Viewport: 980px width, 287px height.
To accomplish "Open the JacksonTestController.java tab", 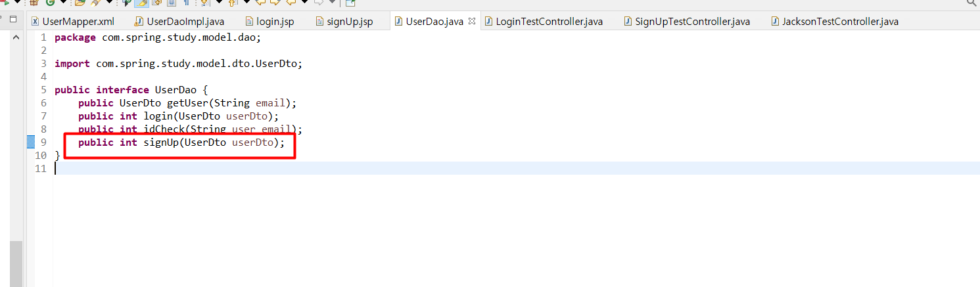I will (833, 22).
